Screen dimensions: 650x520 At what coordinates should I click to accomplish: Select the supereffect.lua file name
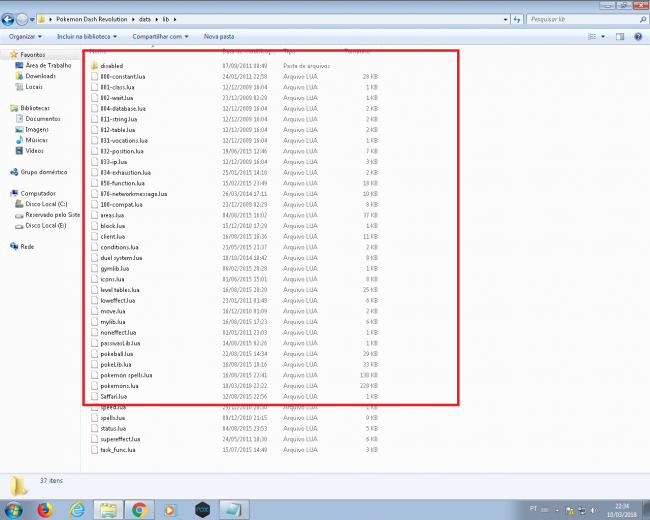(x=120, y=439)
